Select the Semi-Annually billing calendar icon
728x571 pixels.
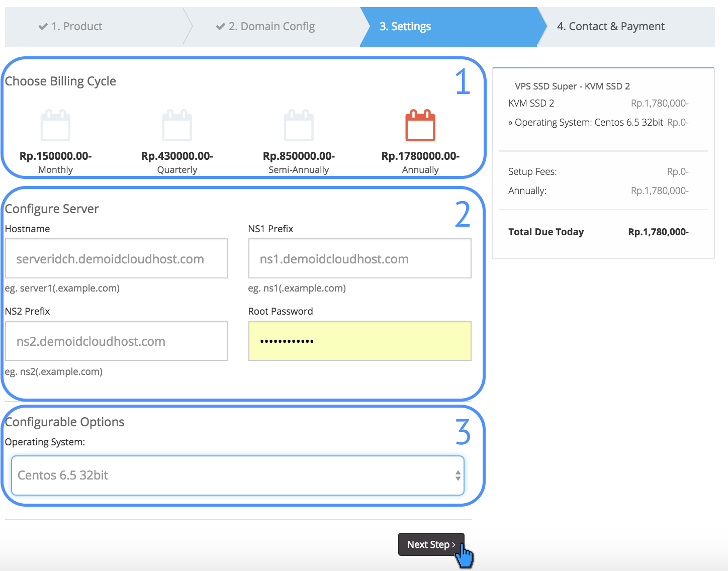(299, 125)
